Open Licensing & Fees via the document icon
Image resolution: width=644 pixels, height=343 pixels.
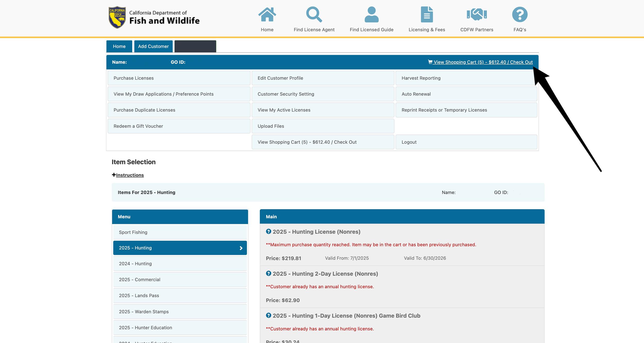tap(426, 15)
